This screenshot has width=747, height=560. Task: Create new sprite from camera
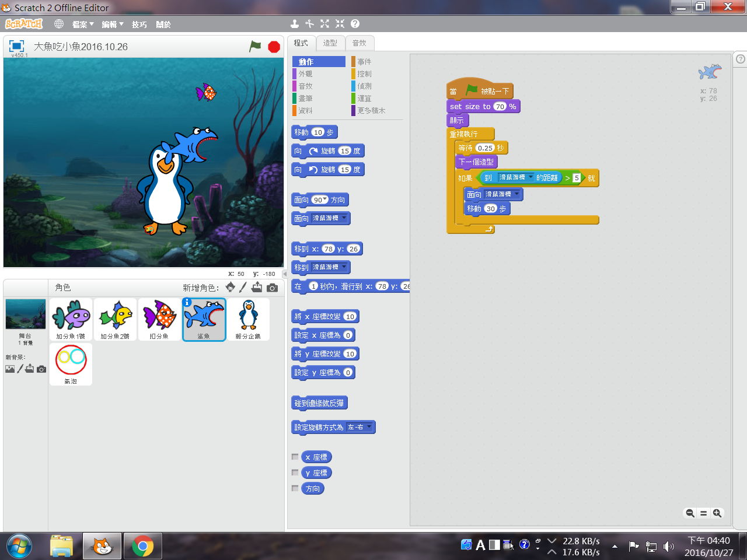(272, 288)
